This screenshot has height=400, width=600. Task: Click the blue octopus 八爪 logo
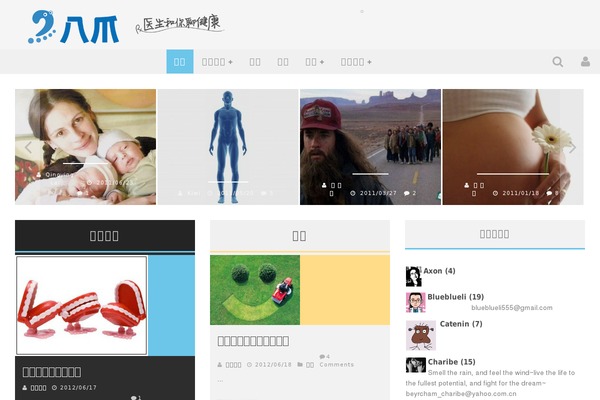tap(73, 26)
